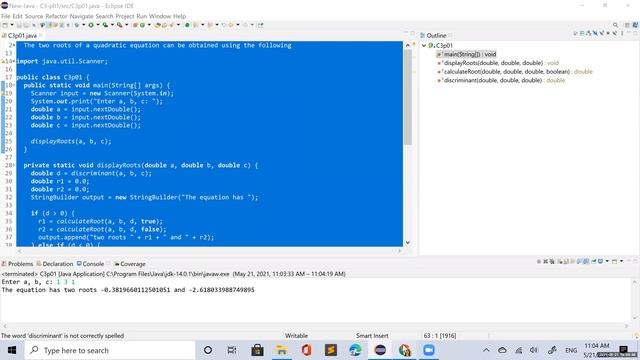Toggle Show Console on Standard Error change

coord(586,261)
